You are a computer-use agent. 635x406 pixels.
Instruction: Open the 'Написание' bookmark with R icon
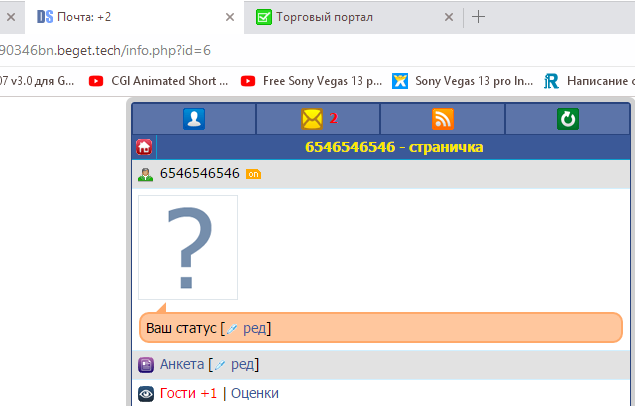tap(589, 81)
